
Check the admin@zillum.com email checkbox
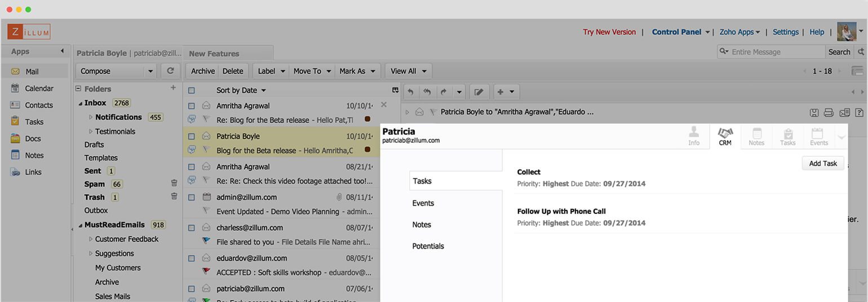click(x=192, y=197)
